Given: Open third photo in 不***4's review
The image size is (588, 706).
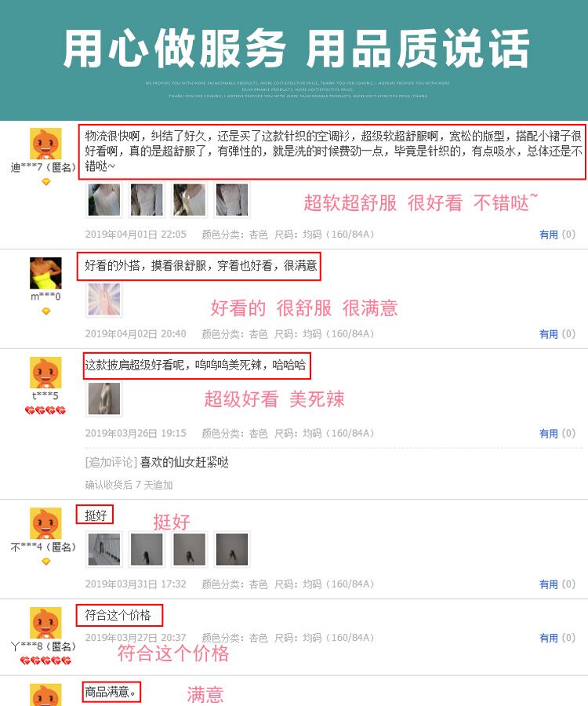Looking at the screenshot, I should coord(190,549).
